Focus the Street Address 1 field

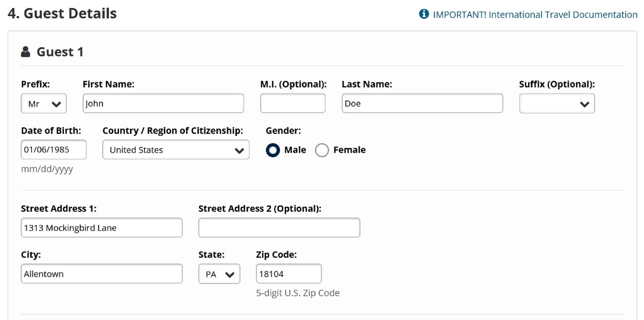pyautogui.click(x=102, y=228)
